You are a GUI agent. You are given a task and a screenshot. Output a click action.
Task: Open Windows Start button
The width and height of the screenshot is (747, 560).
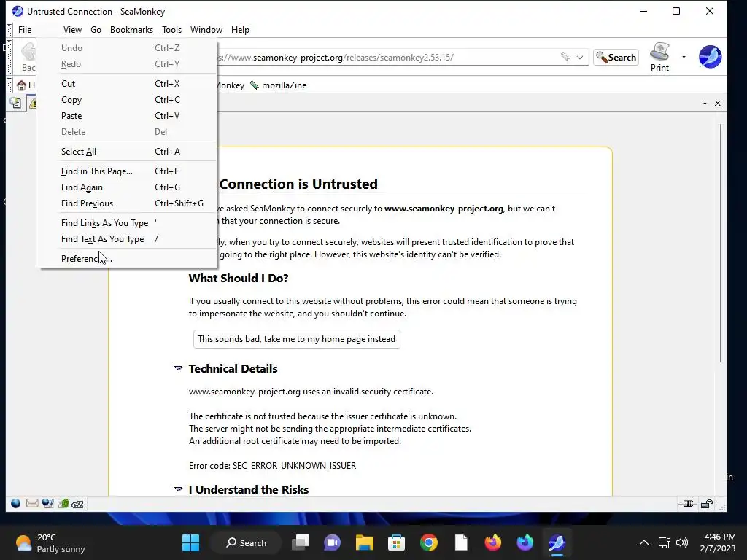191,542
